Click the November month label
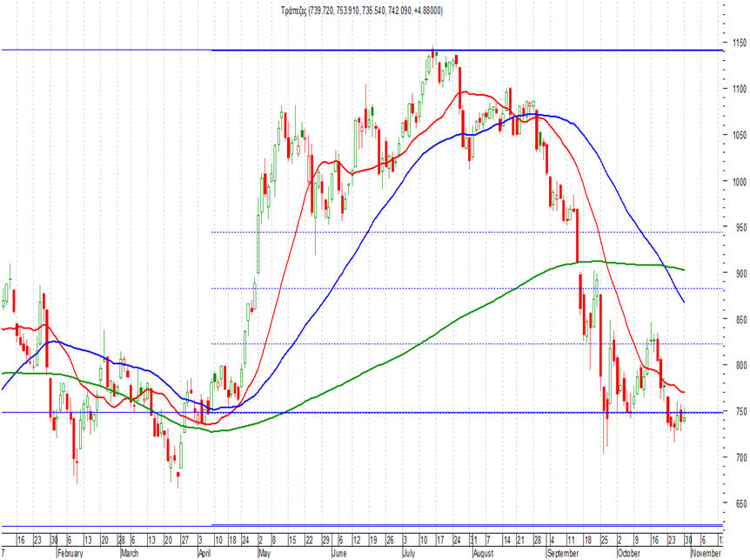The height and width of the screenshot is (560, 750). tap(706, 553)
